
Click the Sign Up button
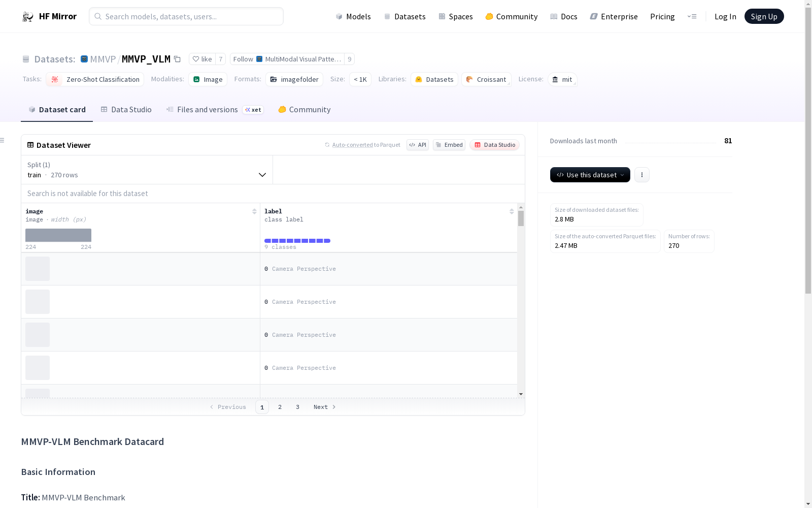point(764,16)
